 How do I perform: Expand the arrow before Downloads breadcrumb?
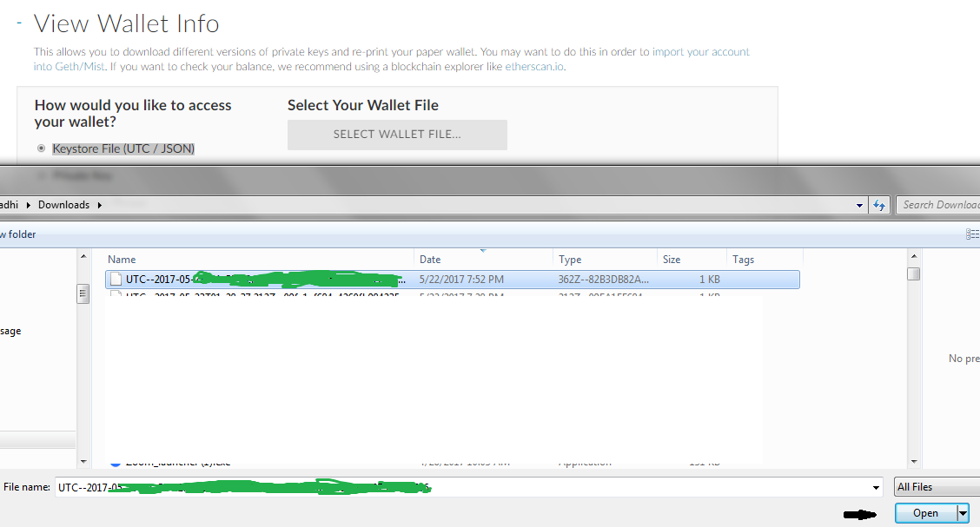click(28, 205)
